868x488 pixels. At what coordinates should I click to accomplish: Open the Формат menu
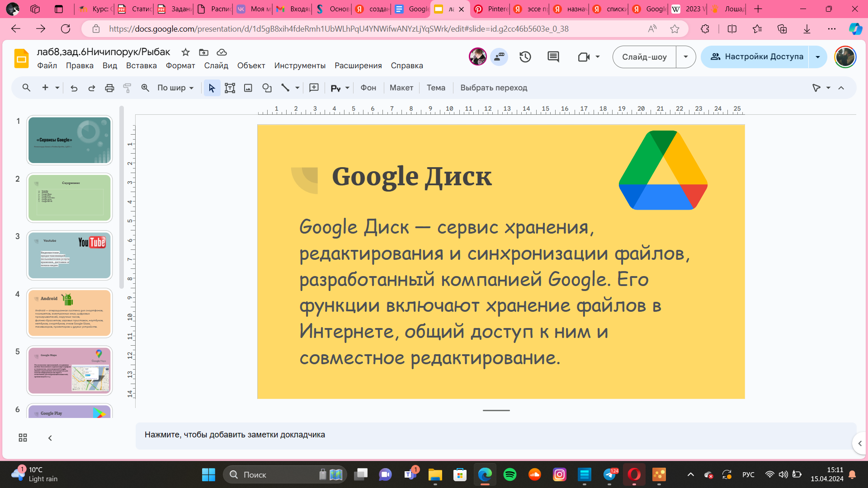pyautogui.click(x=180, y=66)
